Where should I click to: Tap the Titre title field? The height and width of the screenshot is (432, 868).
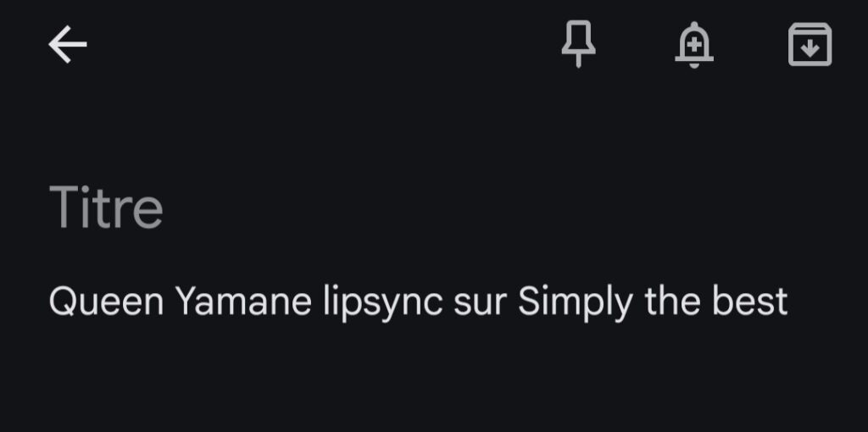click(x=106, y=208)
